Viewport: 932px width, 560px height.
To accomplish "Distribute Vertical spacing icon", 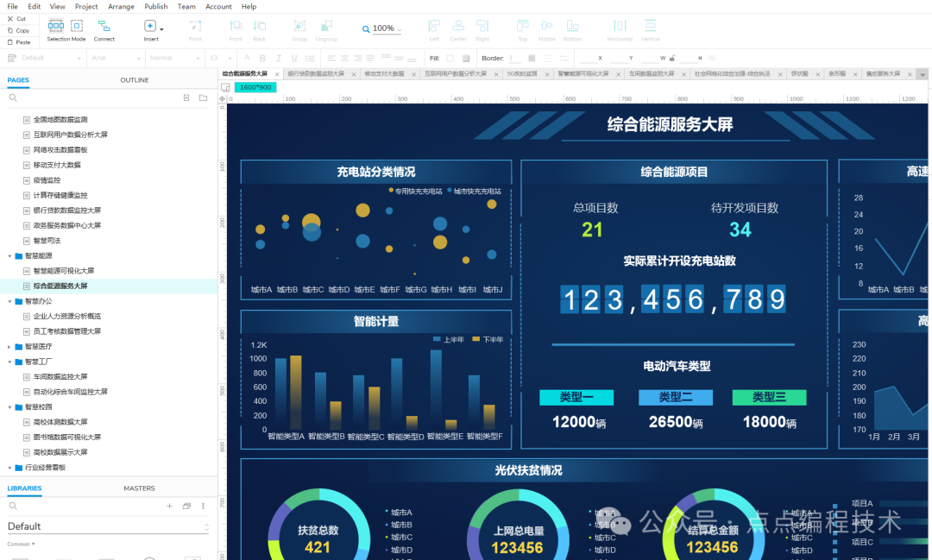I will click(651, 26).
